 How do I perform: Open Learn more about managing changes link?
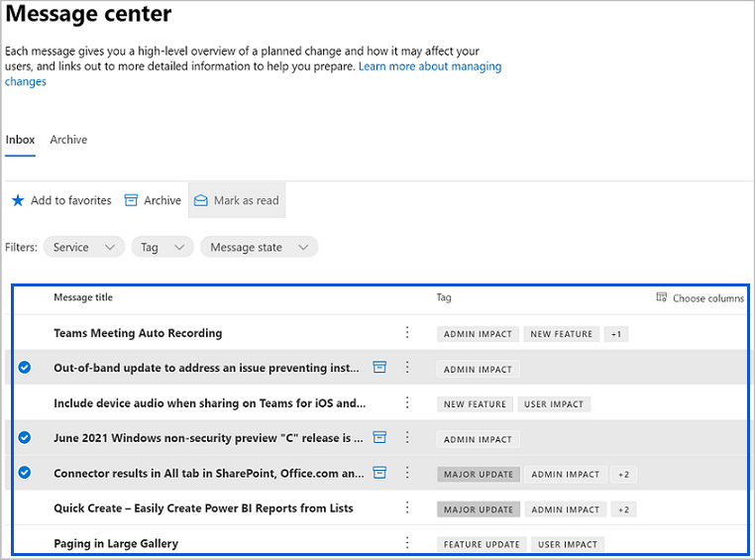pos(429,66)
